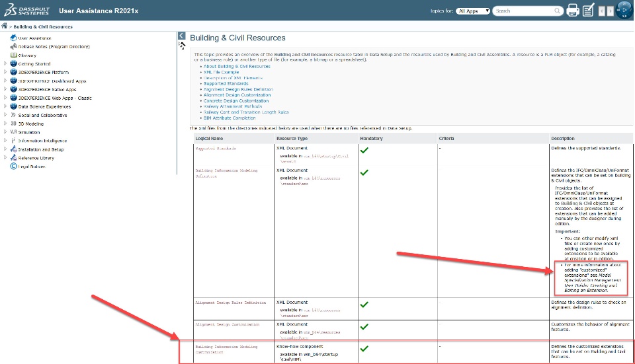Select the User Assistance tree item
The image size is (635, 364).
[x=34, y=38]
